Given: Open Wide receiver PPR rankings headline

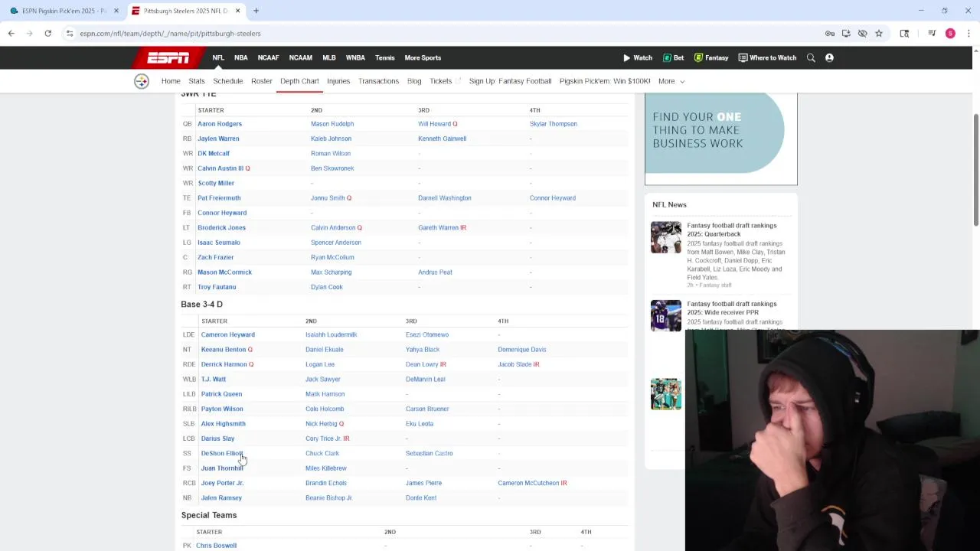Looking at the screenshot, I should (x=732, y=308).
